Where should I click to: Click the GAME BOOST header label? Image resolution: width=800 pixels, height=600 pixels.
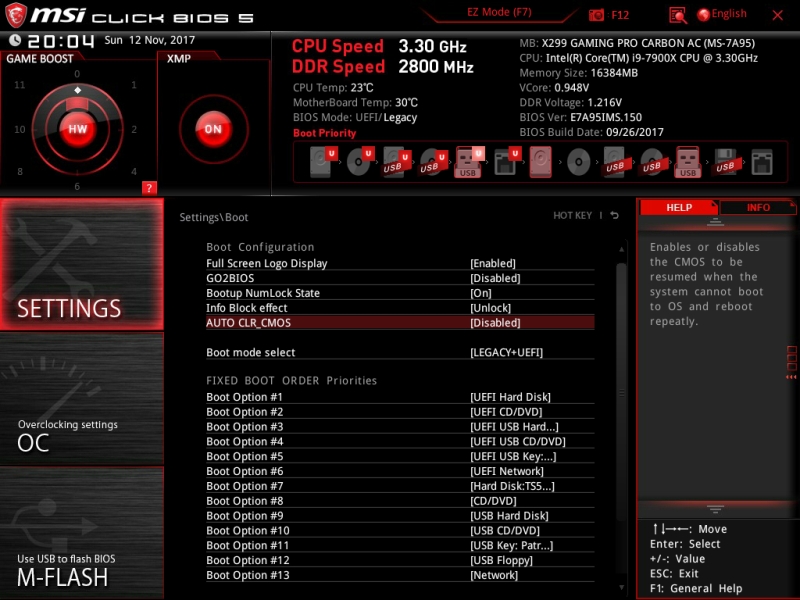40,59
